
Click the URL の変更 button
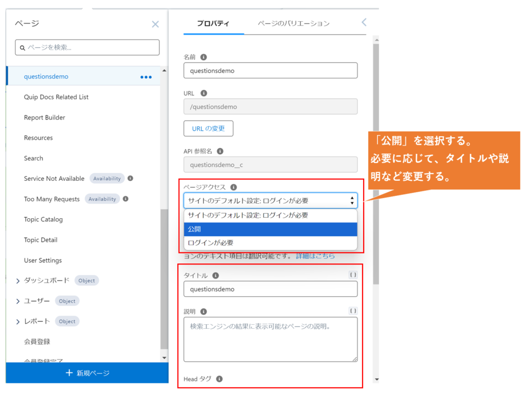[x=208, y=128]
